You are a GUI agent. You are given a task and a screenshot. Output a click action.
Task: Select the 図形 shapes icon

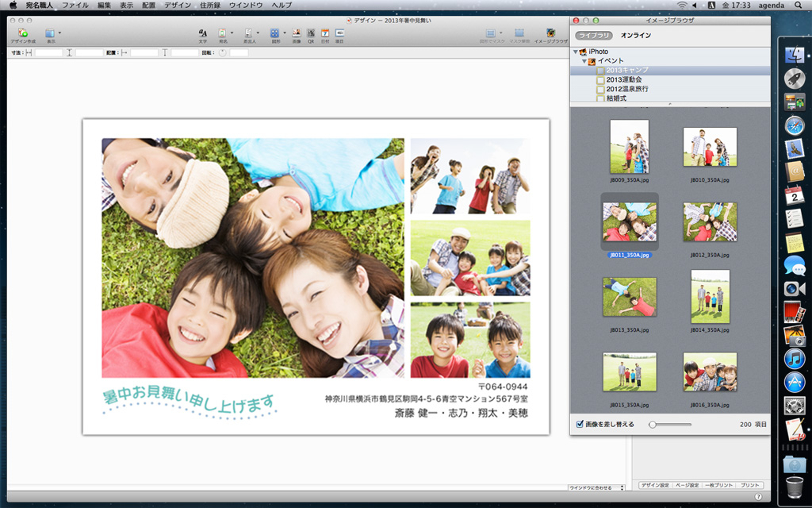[x=274, y=33]
